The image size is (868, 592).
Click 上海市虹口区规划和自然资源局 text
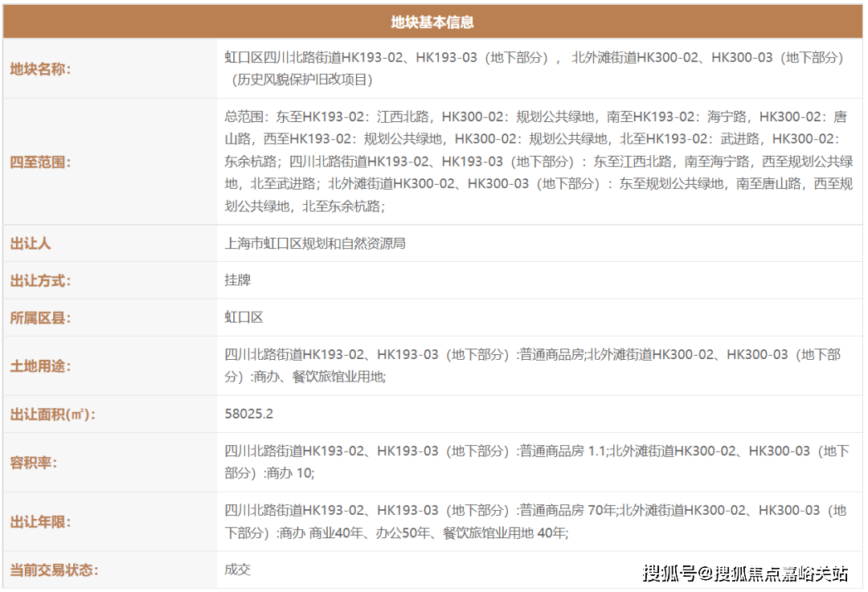point(315,243)
